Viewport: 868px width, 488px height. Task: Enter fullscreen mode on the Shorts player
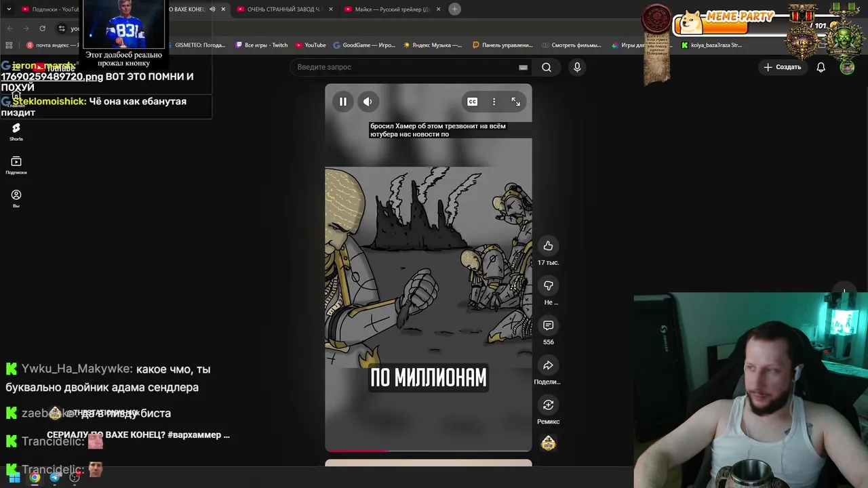tap(516, 102)
